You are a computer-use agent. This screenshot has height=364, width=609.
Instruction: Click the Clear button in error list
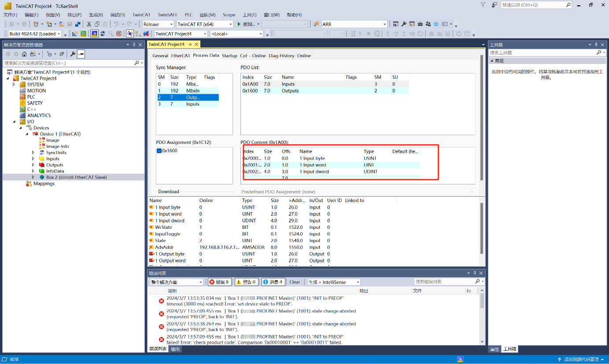pos(295,282)
